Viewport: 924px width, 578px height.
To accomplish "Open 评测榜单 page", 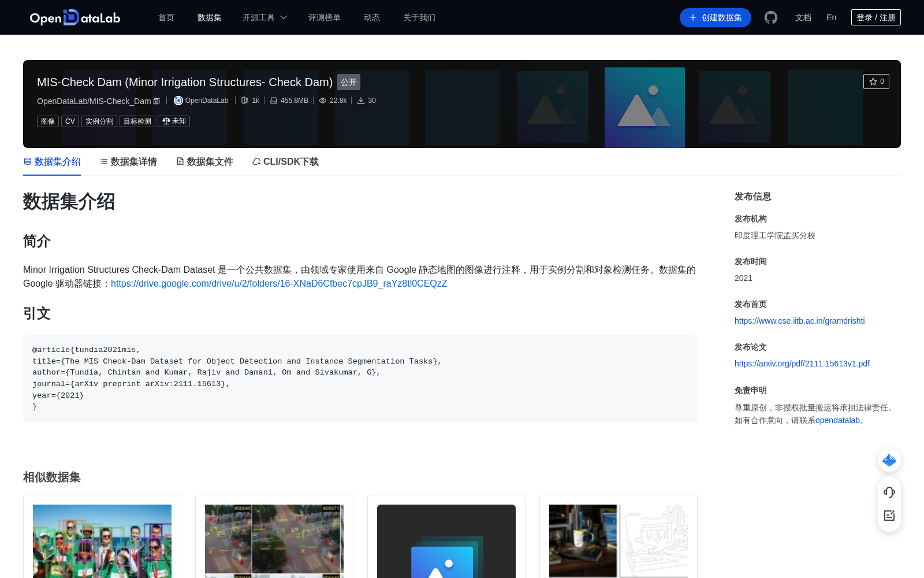I will click(x=324, y=17).
